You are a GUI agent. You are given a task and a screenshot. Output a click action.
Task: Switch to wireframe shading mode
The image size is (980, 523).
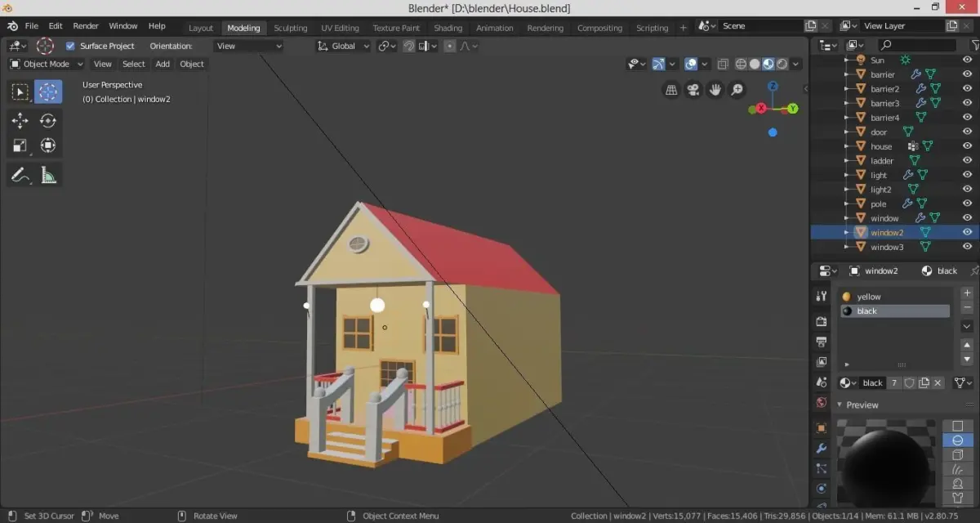coord(741,64)
